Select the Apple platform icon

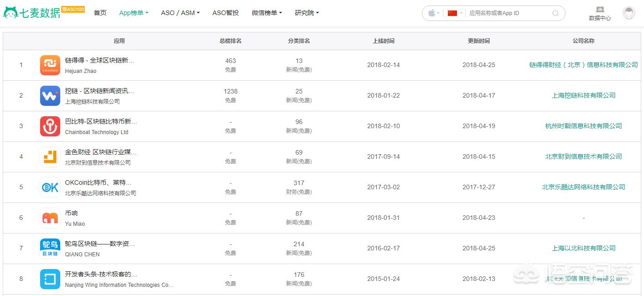(x=431, y=13)
